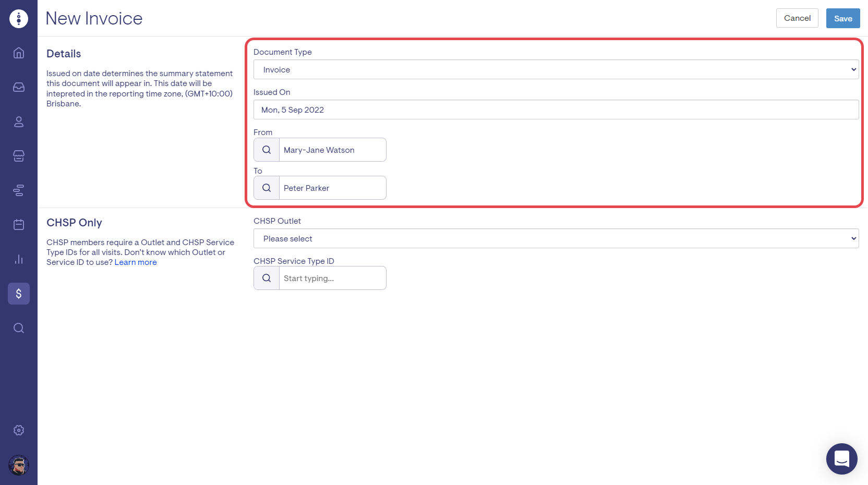Click the To field with Peter Parker

(332, 188)
